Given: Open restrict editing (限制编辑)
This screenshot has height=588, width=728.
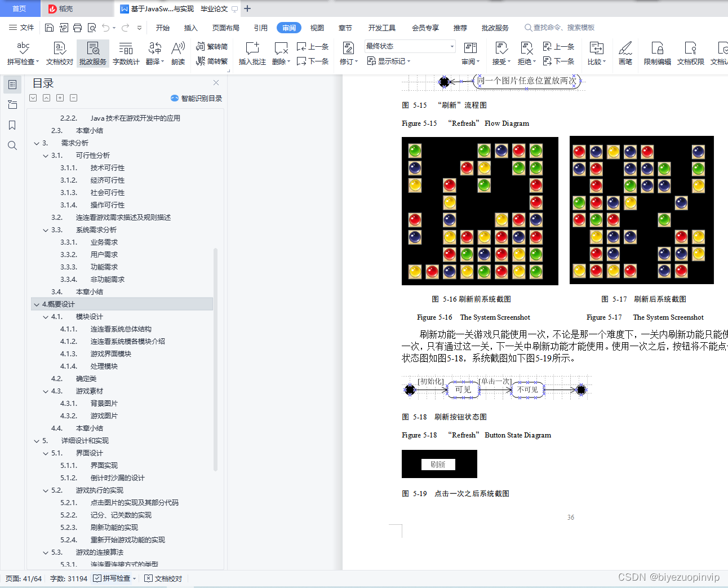Looking at the screenshot, I should click(x=657, y=54).
